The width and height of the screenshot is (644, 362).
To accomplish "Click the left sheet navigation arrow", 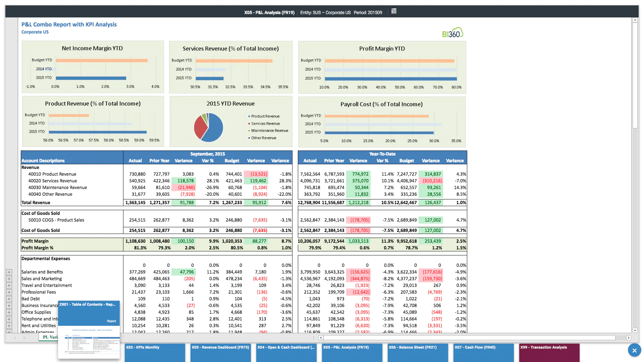I will pyautogui.click(x=15, y=338).
